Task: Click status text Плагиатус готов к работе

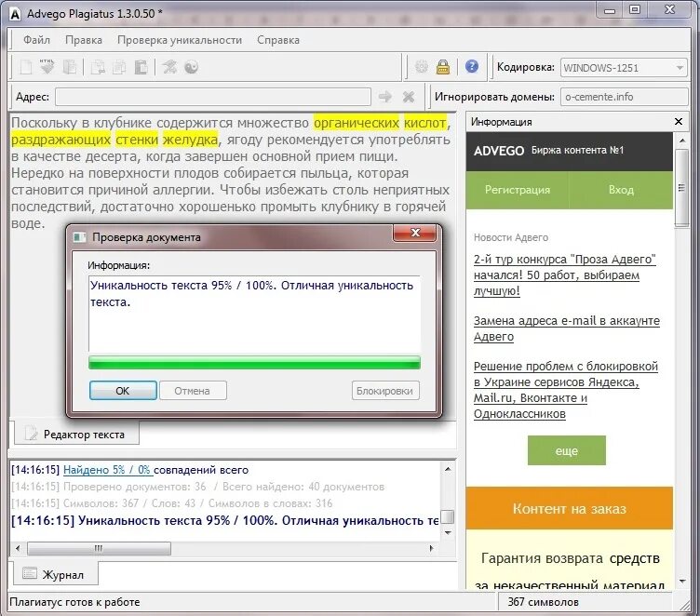Action: point(74,602)
